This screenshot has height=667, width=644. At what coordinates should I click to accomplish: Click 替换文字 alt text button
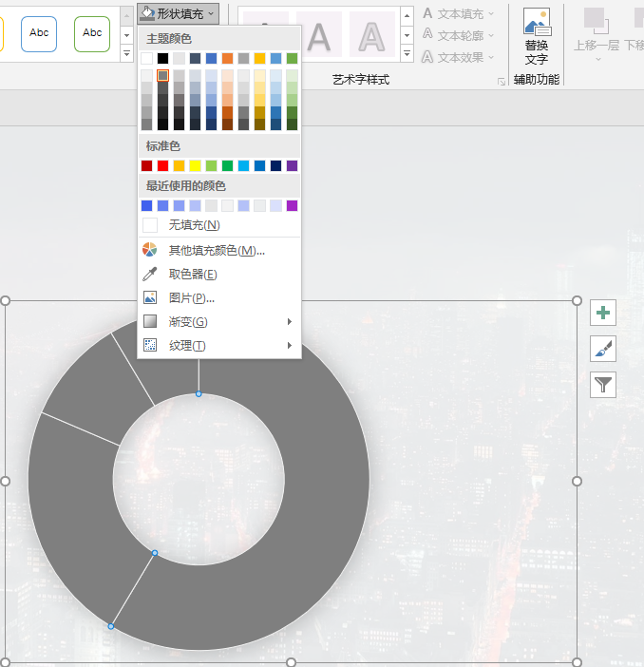[537, 37]
